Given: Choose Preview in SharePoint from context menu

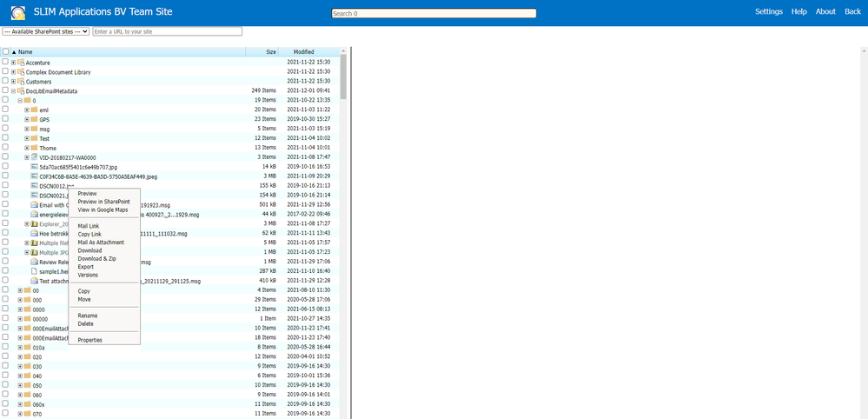Looking at the screenshot, I should pos(103,202).
